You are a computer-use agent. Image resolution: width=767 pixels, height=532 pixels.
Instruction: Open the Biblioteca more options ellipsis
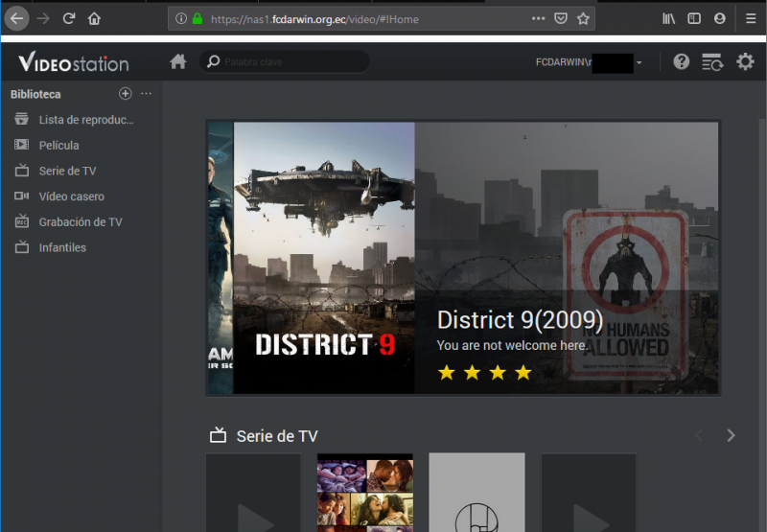point(146,93)
